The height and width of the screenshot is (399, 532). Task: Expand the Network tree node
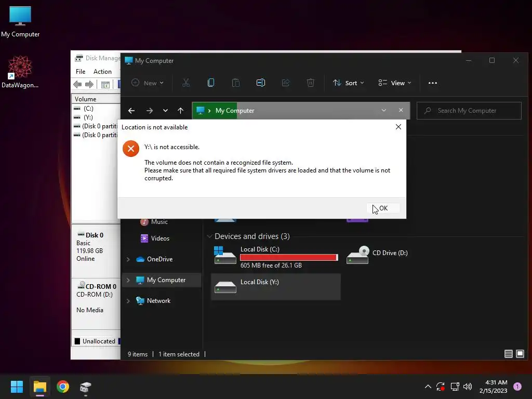point(128,301)
